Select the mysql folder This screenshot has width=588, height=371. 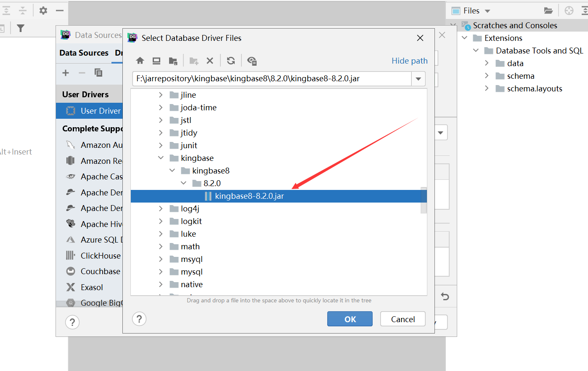point(191,272)
